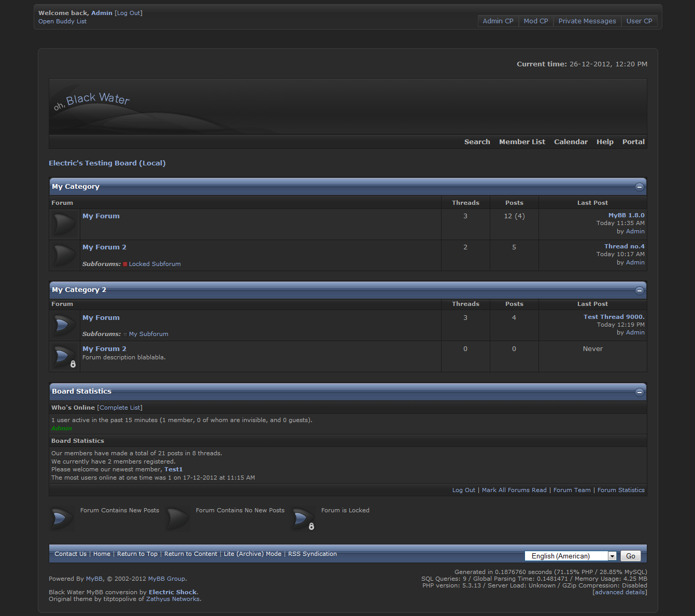The width and height of the screenshot is (695, 616).
Task: Open the Admin CP tab
Action: [x=498, y=21]
